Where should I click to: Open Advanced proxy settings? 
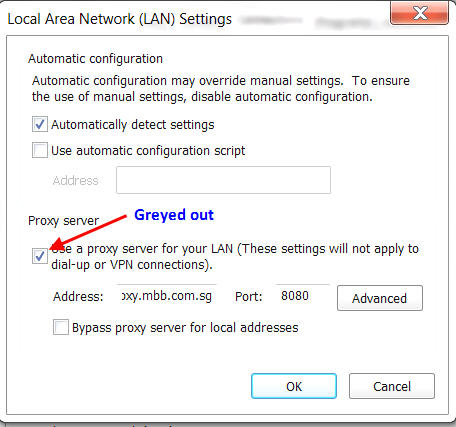point(380,298)
